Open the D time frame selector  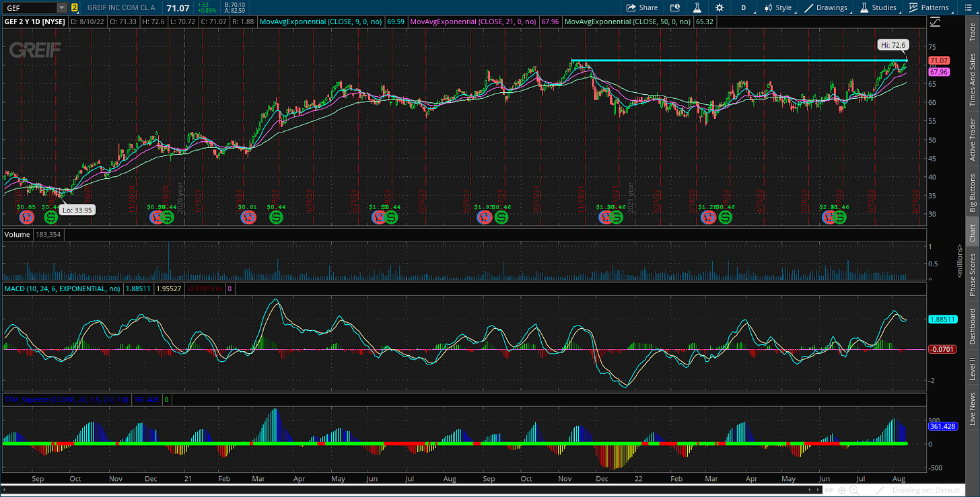coord(744,7)
